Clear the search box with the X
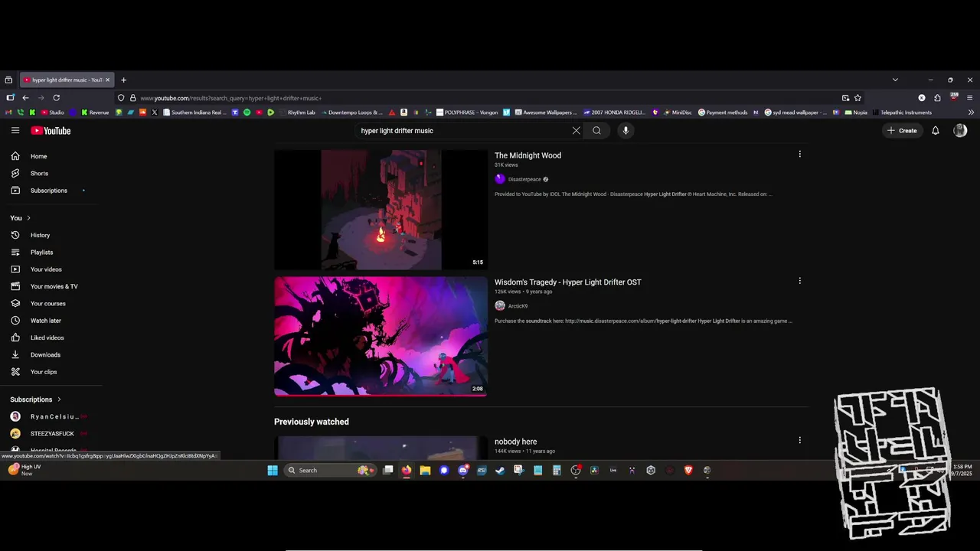The image size is (980, 551). 577,131
